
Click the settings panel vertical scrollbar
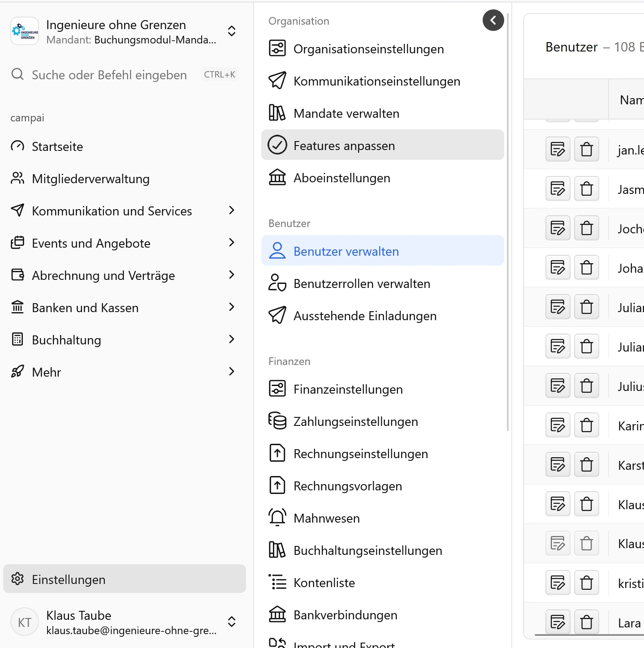pos(507,224)
